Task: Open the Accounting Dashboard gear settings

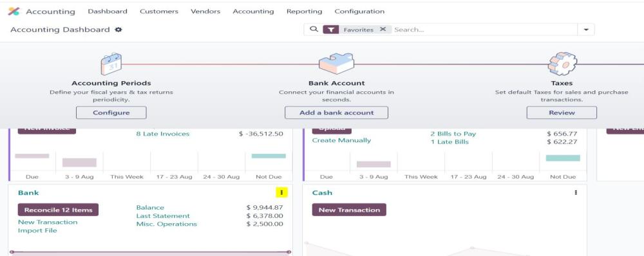Action: click(x=118, y=30)
